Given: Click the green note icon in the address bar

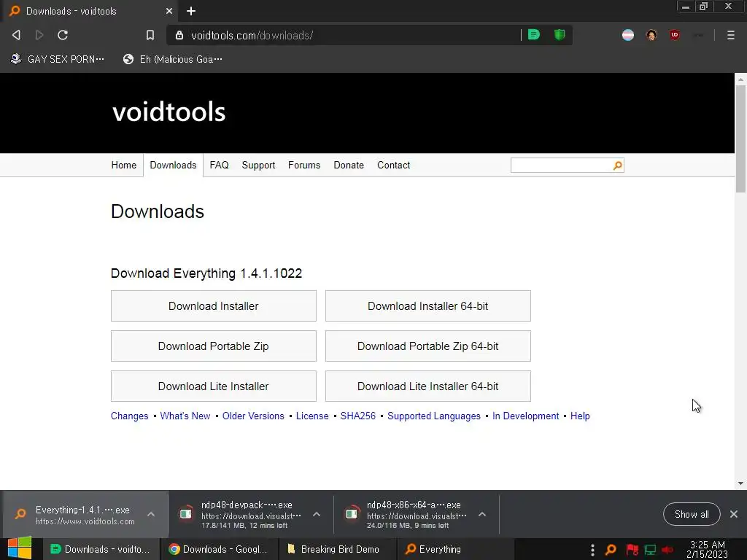Looking at the screenshot, I should [x=534, y=35].
